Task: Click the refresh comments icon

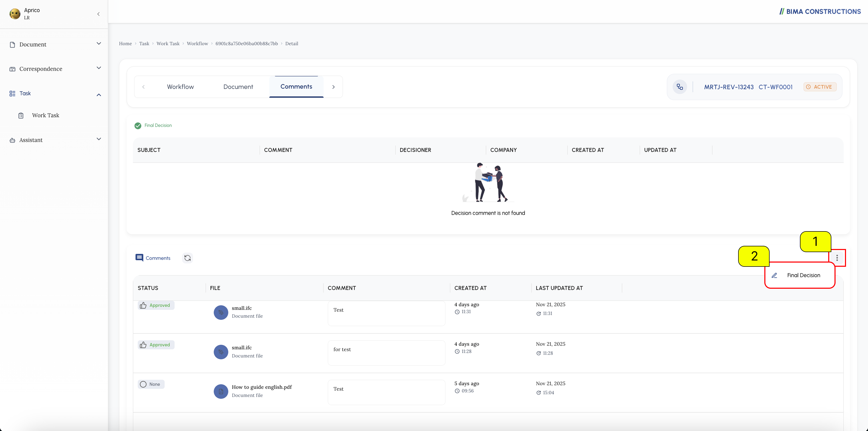Action: point(187,258)
